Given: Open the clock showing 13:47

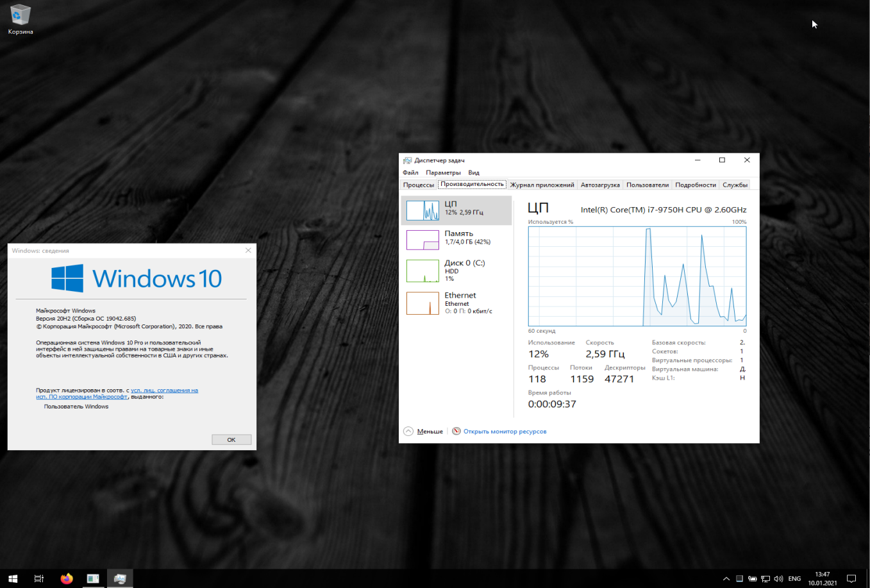Looking at the screenshot, I should coord(822,578).
